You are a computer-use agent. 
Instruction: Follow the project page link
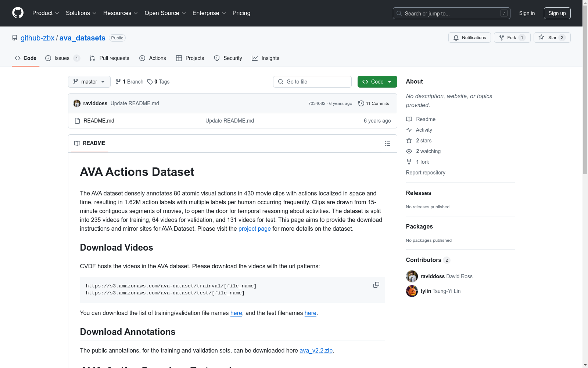coord(255,229)
